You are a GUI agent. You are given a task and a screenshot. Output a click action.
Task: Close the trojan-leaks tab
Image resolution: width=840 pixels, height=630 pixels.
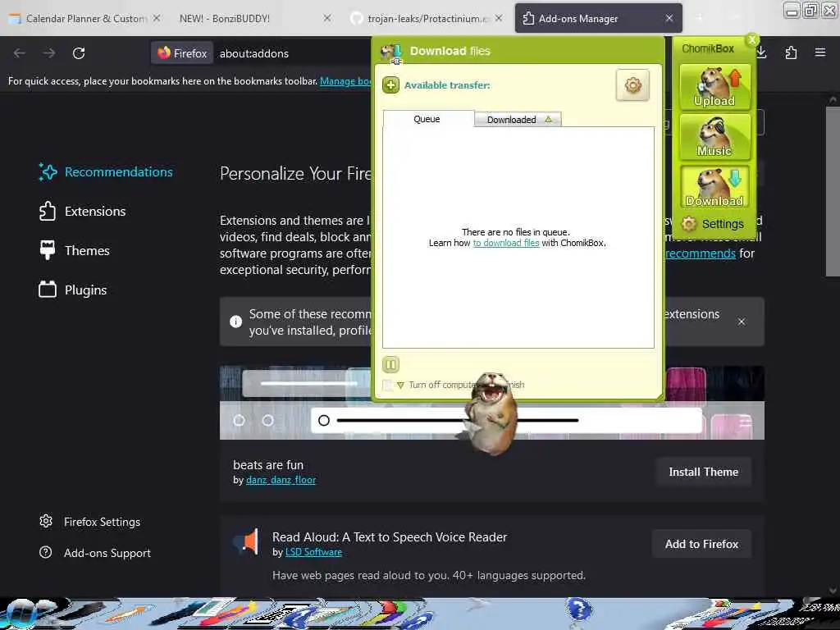(x=499, y=18)
